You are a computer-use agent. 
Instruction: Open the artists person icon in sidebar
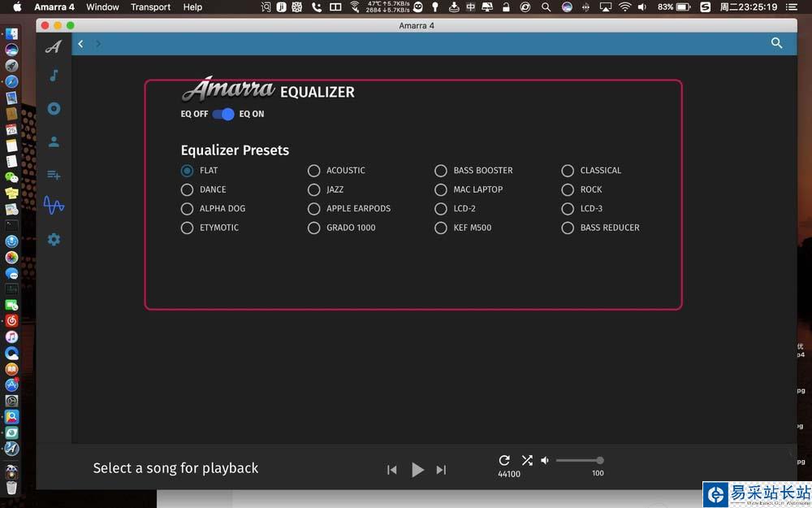pos(54,141)
